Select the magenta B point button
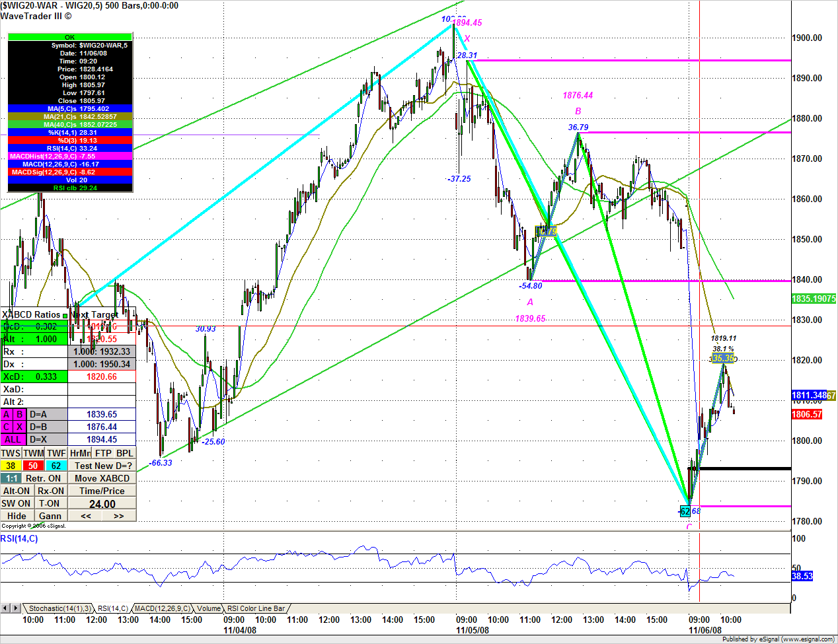The image size is (838, 644). click(x=20, y=414)
